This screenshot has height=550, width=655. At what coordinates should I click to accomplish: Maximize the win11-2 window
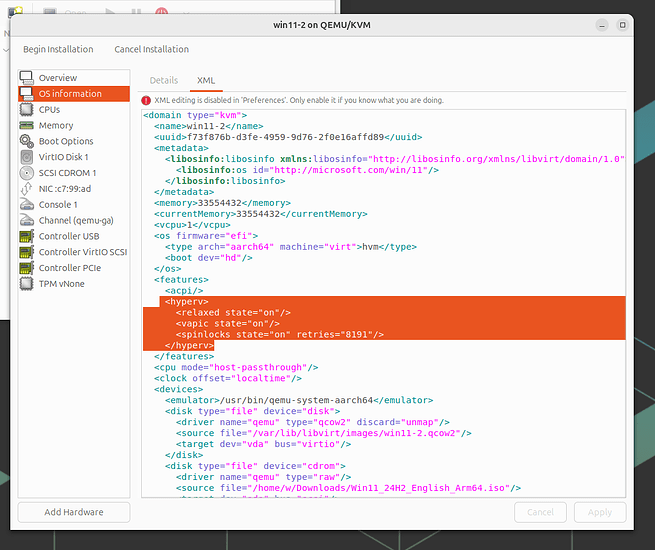(x=622, y=25)
